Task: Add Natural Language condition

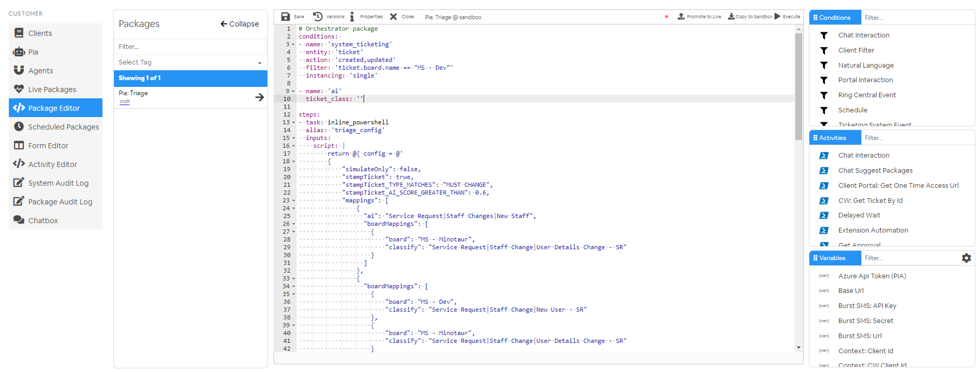Action: coord(866,66)
